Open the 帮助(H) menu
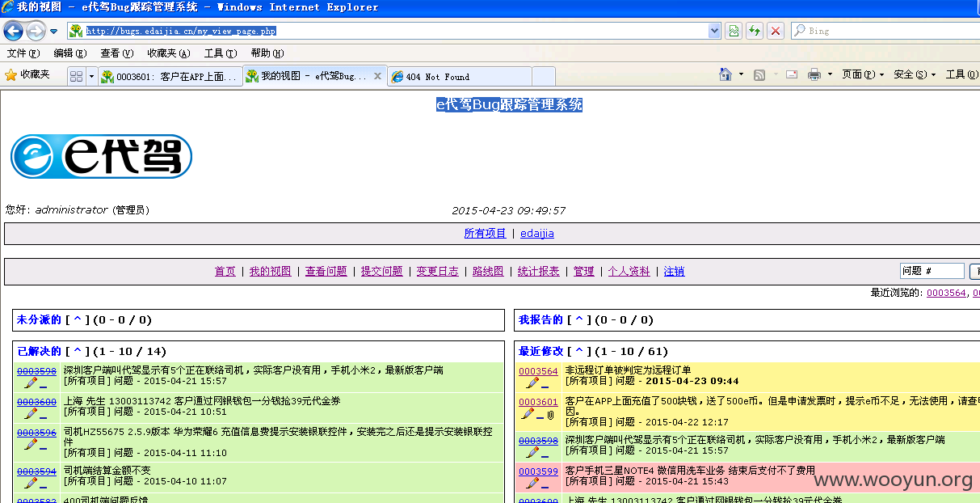The width and height of the screenshot is (980, 503). [267, 53]
